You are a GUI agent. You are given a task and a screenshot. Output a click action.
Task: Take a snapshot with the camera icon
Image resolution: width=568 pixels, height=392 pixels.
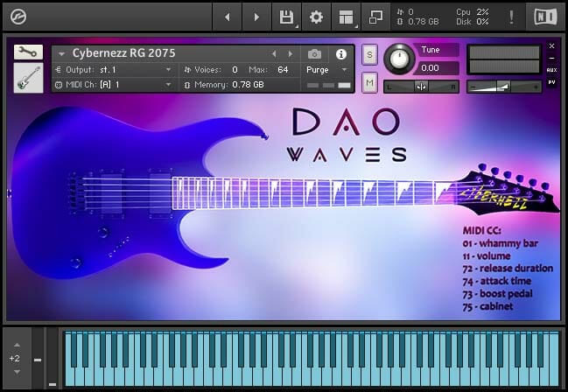point(314,54)
